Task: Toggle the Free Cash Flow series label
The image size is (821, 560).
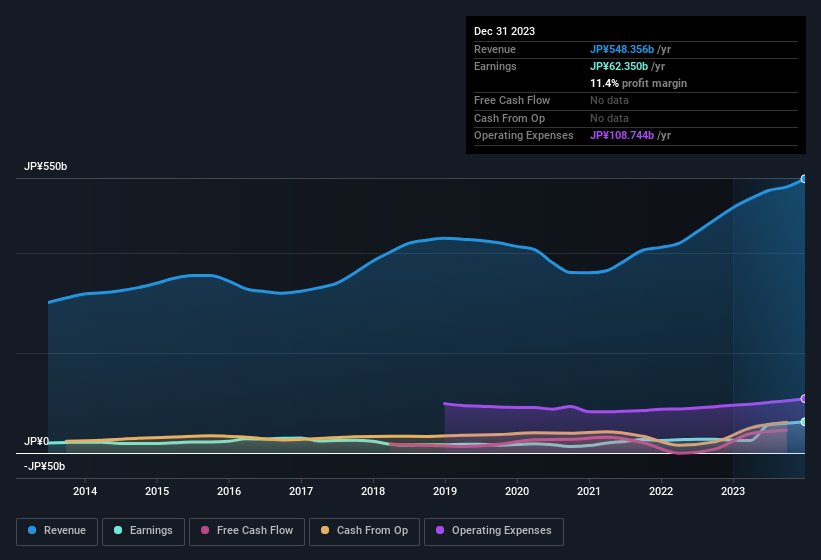Action: 255,531
